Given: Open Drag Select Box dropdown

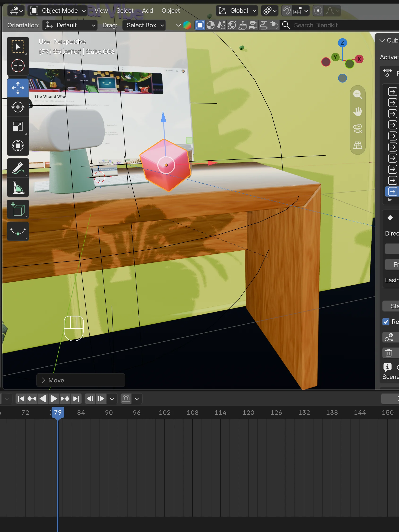Looking at the screenshot, I should 144,25.
